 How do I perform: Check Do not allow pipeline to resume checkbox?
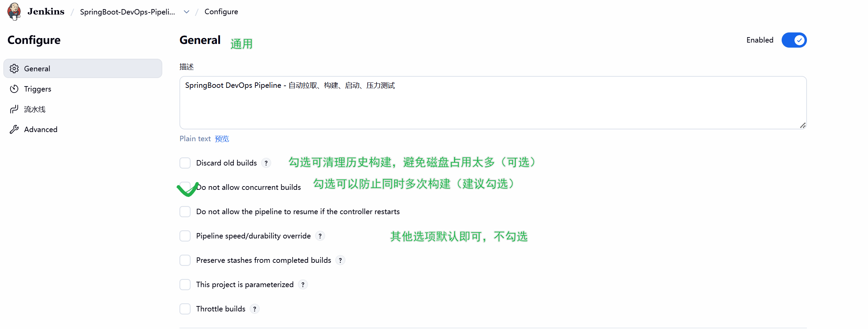click(x=185, y=211)
